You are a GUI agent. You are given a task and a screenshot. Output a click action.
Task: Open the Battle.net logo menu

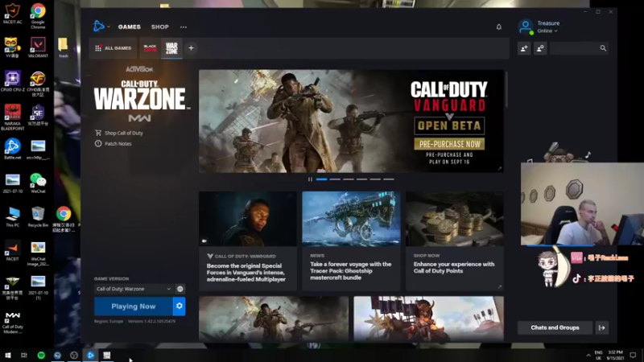(x=99, y=27)
